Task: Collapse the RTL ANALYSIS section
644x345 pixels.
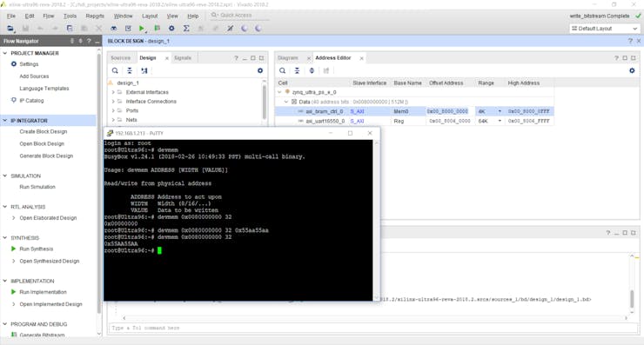Action: tap(5, 206)
